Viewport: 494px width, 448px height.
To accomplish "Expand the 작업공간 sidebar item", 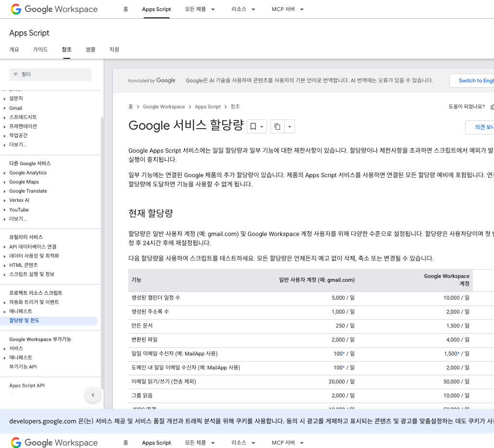I will click(4, 136).
